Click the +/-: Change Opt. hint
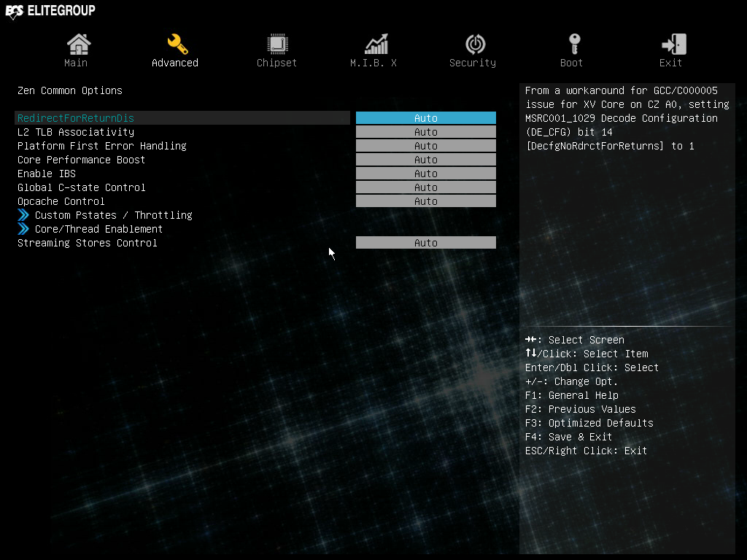The image size is (747, 560). 572,381
